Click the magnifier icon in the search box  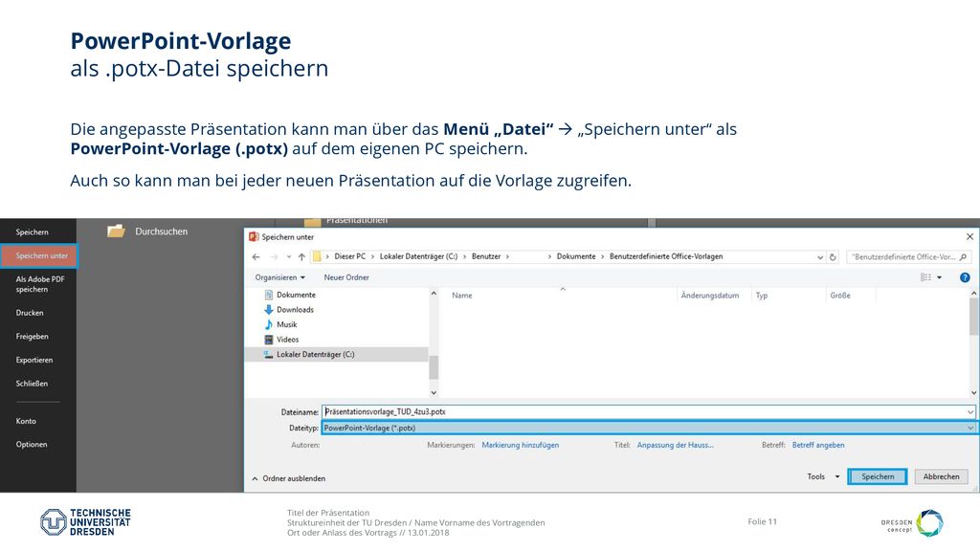(x=963, y=256)
